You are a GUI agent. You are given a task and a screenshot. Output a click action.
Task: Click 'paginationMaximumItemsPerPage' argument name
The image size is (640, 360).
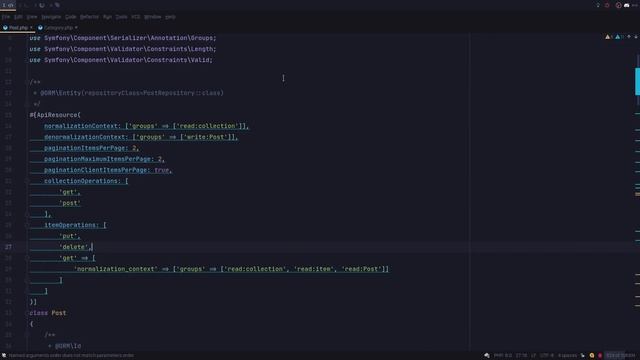pyautogui.click(x=99, y=159)
